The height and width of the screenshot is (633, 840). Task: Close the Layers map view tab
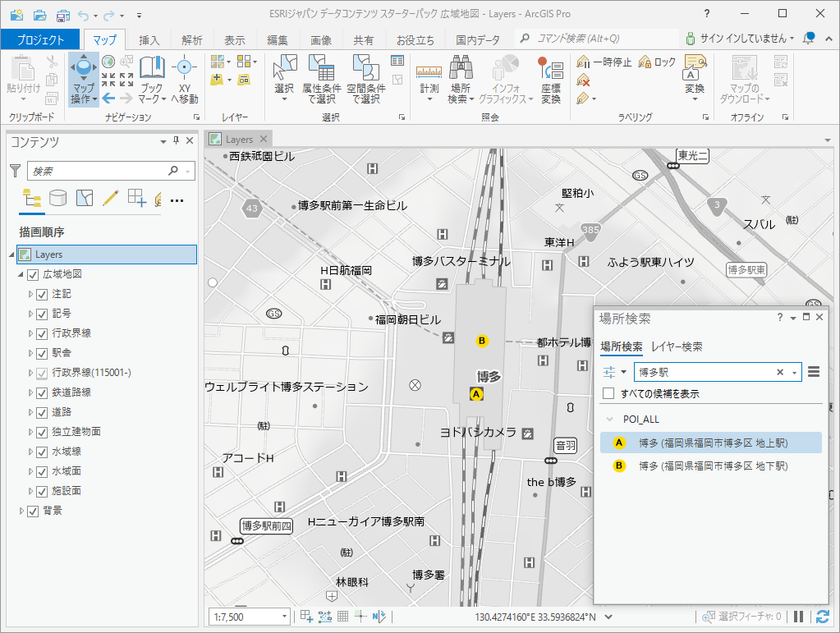[263, 139]
